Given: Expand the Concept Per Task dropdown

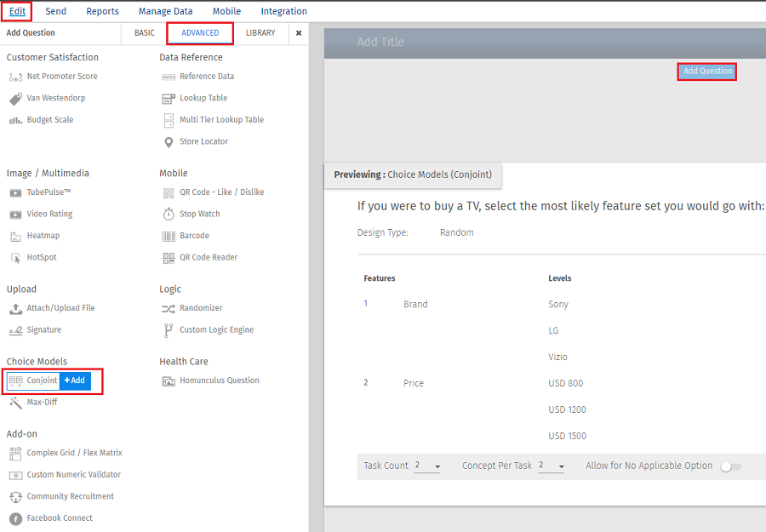Looking at the screenshot, I should (552, 466).
